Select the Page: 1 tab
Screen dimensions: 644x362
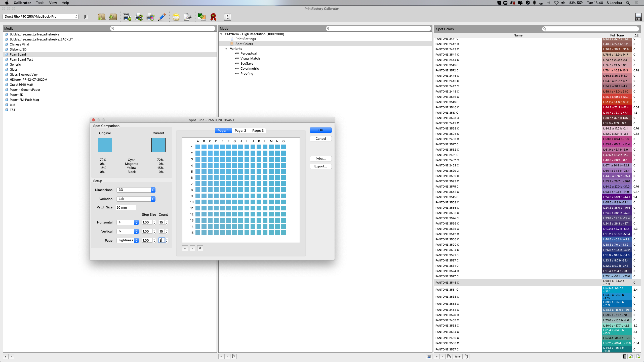tap(223, 131)
